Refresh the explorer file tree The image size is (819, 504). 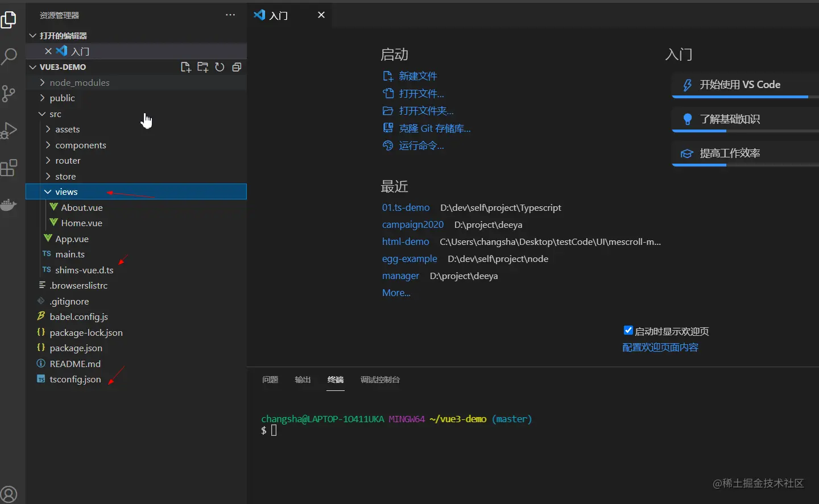tap(220, 67)
